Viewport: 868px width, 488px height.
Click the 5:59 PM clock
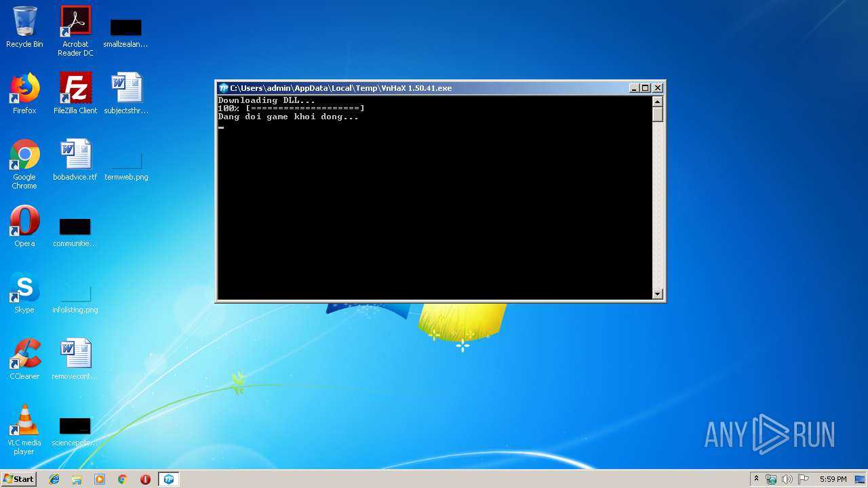[x=833, y=479]
